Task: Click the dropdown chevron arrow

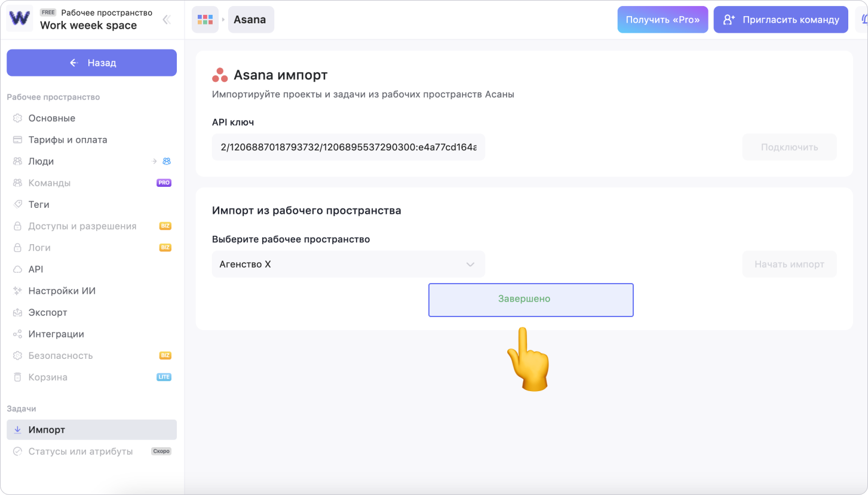Action: point(470,264)
